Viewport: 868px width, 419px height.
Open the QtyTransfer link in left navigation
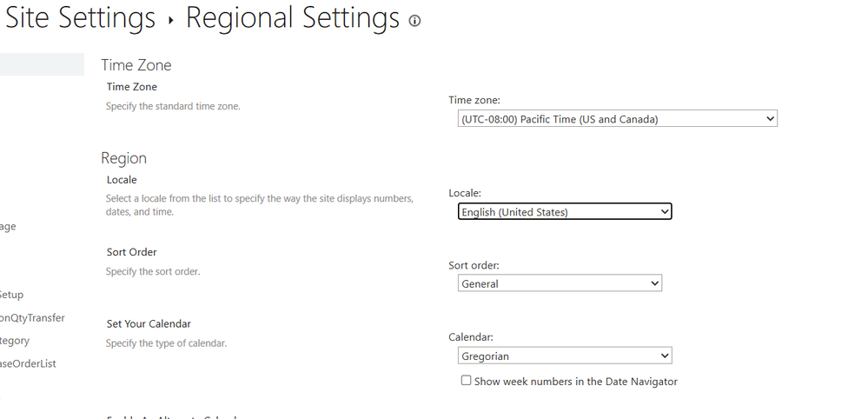[32, 318]
